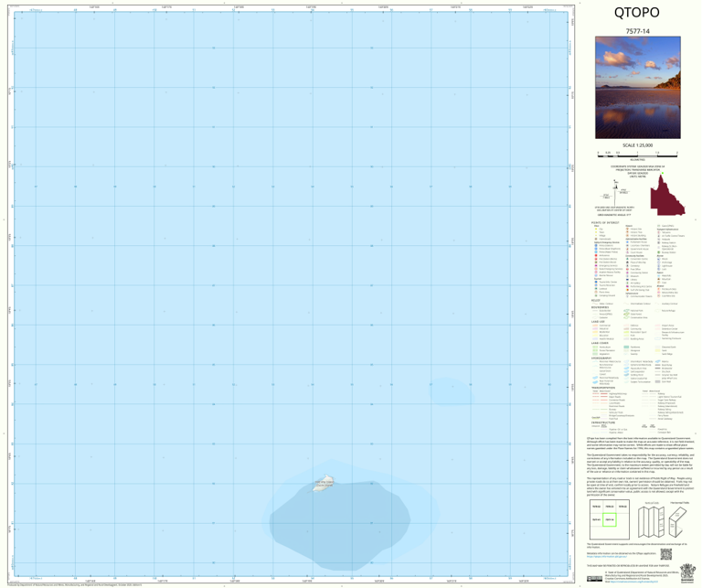Click the maroon Queensland locator map
The height and width of the screenshot is (588, 702).
tap(667, 196)
